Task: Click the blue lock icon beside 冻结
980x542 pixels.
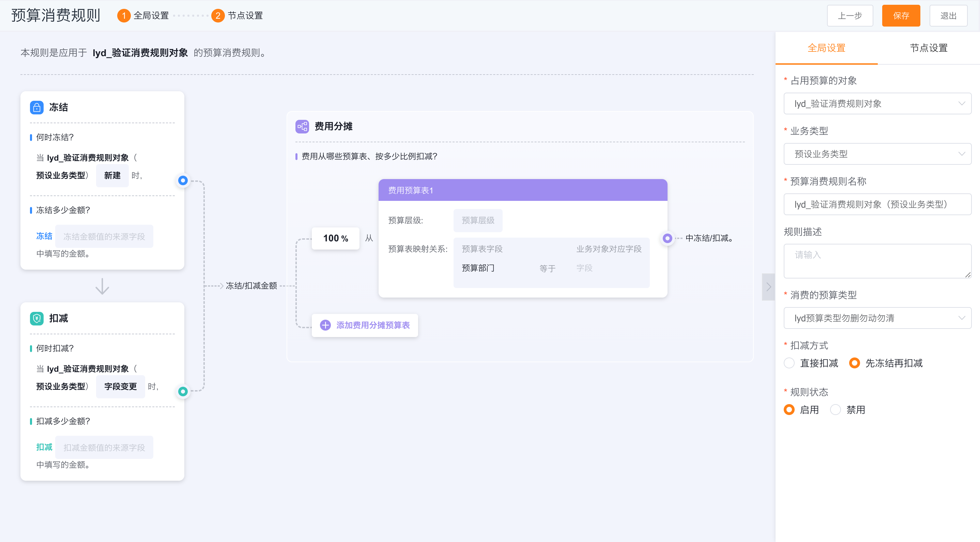Action: tap(36, 107)
